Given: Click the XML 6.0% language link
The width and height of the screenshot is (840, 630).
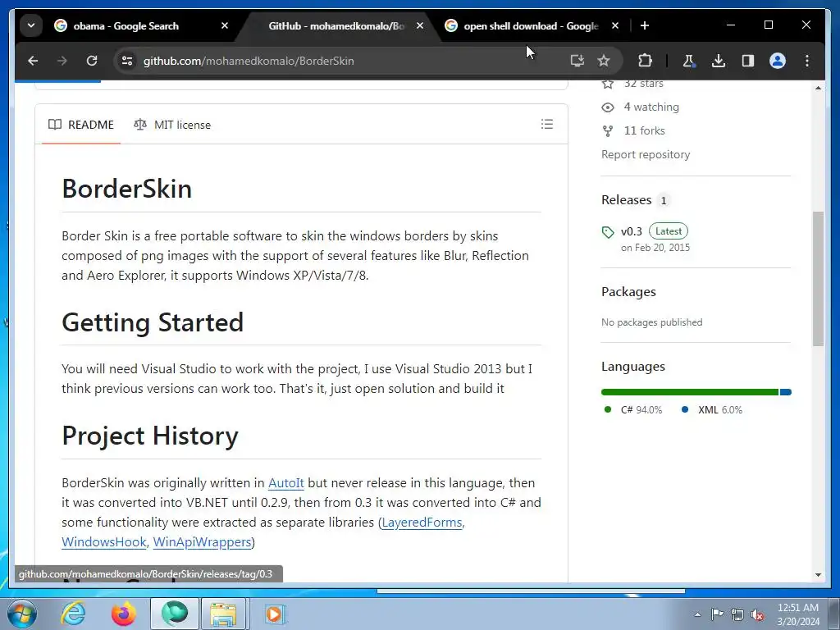Looking at the screenshot, I should 711,410.
